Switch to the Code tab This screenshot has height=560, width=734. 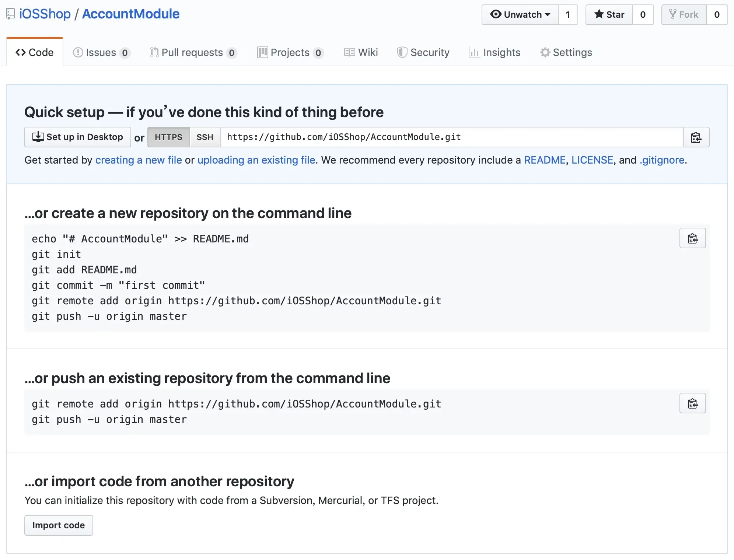coord(35,52)
